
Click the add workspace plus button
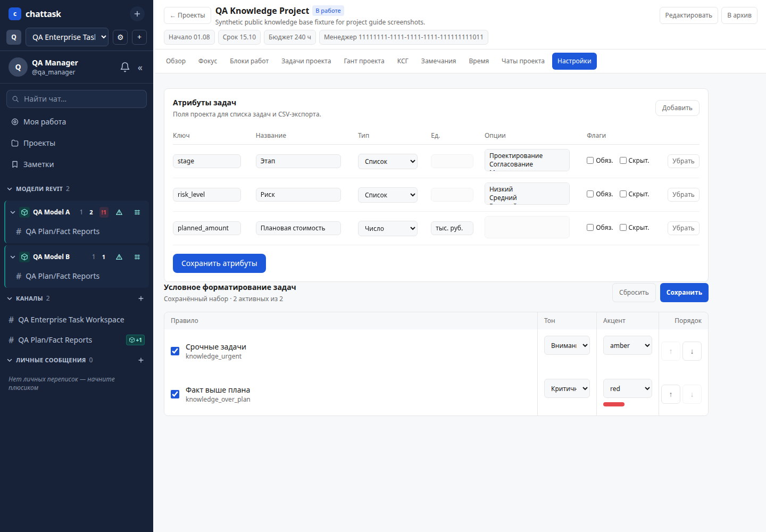pos(139,37)
